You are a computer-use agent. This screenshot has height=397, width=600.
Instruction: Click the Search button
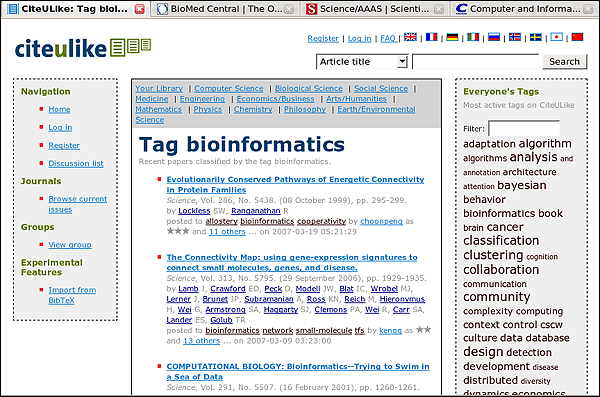coord(564,62)
